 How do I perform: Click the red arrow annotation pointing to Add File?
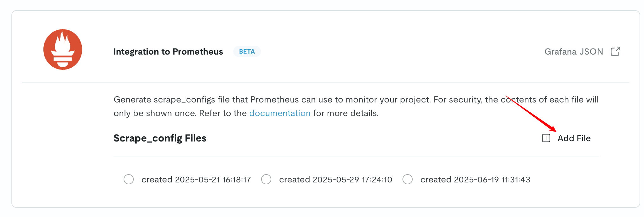click(x=532, y=114)
